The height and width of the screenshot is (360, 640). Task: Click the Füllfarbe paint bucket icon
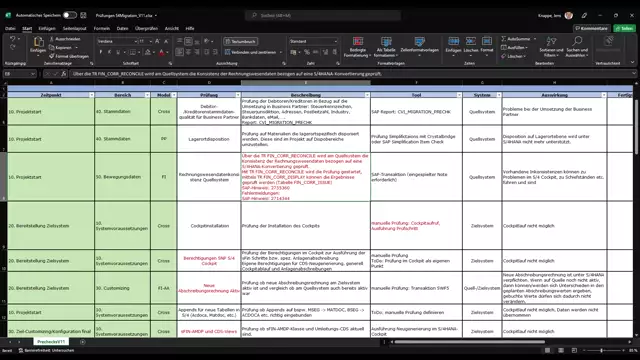tap(148, 52)
